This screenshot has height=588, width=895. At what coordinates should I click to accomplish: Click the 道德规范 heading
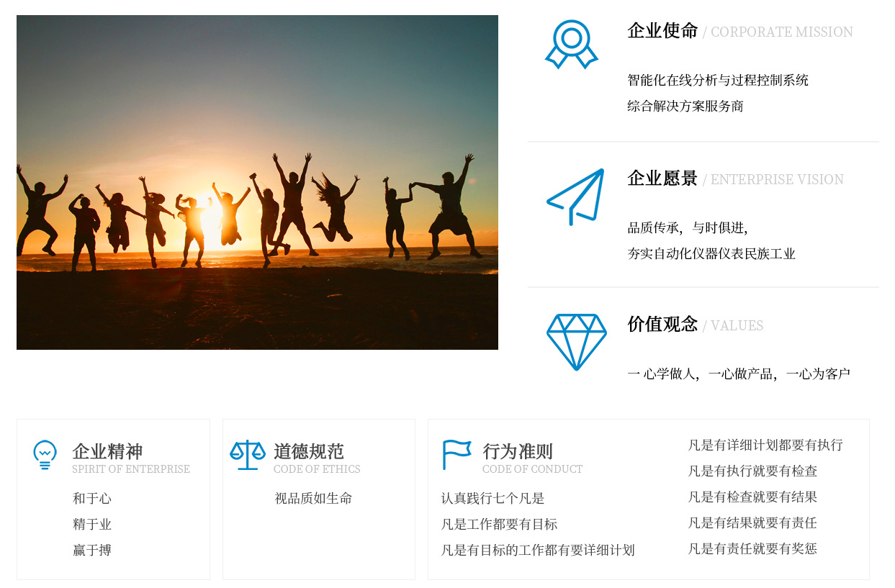point(309,452)
